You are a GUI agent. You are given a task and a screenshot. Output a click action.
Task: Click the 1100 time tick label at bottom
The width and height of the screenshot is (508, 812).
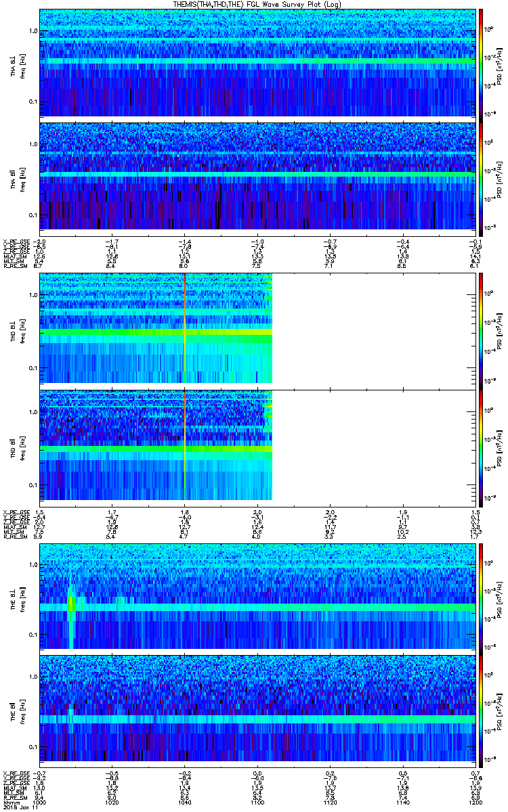pos(257,803)
